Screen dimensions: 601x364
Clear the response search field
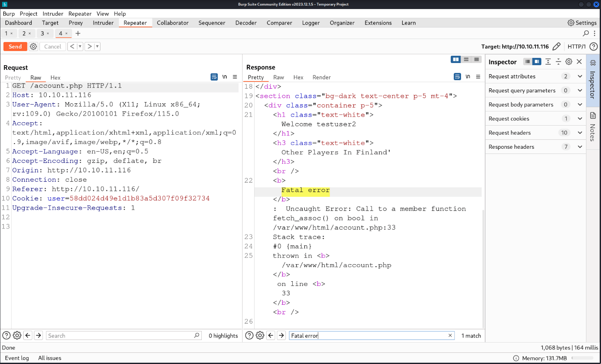point(450,336)
